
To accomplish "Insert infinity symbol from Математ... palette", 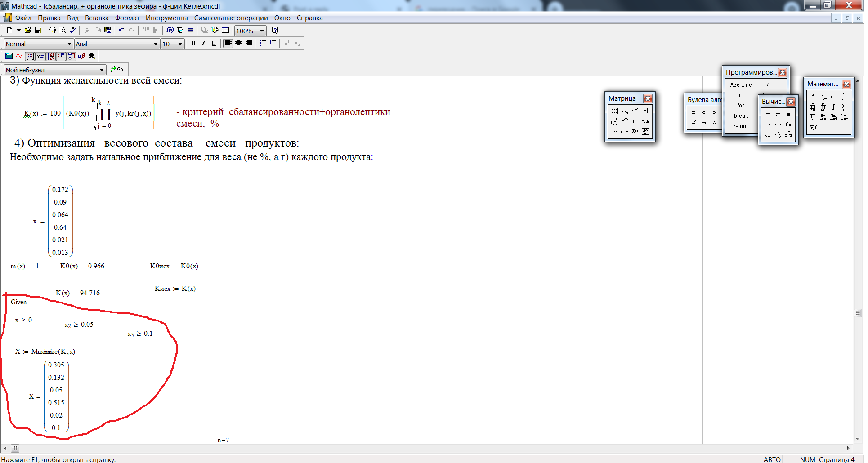I will pos(833,97).
